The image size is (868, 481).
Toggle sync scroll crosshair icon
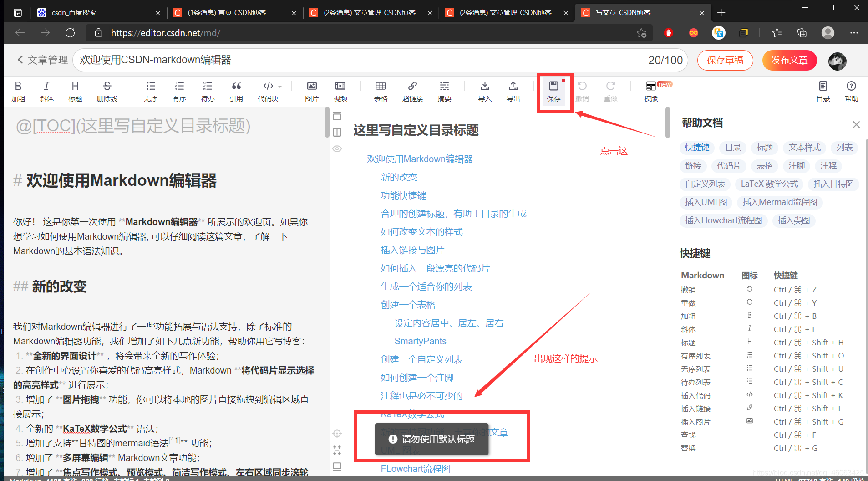337,433
